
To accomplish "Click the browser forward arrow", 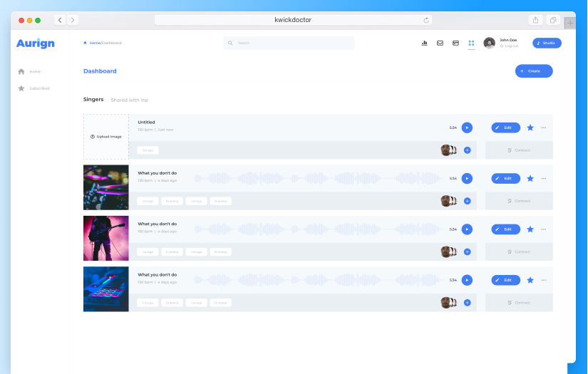I will tap(73, 20).
